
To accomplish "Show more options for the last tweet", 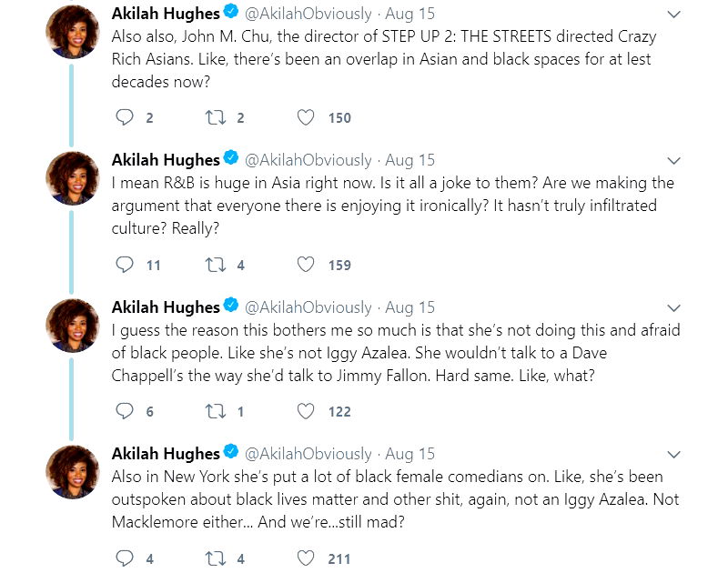I will 673,454.
